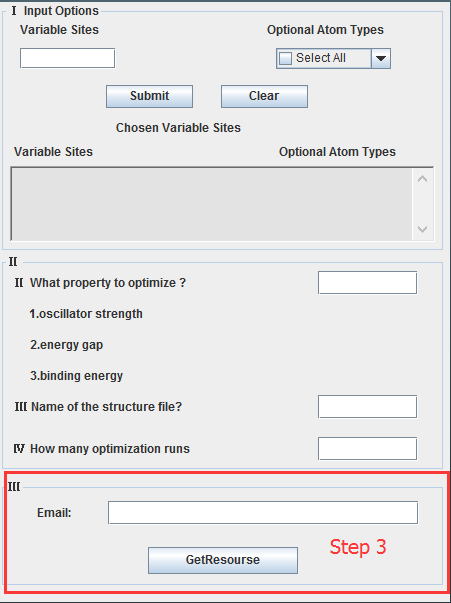Click inside the Chosen Variable Sites list area
The height and width of the screenshot is (603, 451).
pyautogui.click(x=211, y=204)
